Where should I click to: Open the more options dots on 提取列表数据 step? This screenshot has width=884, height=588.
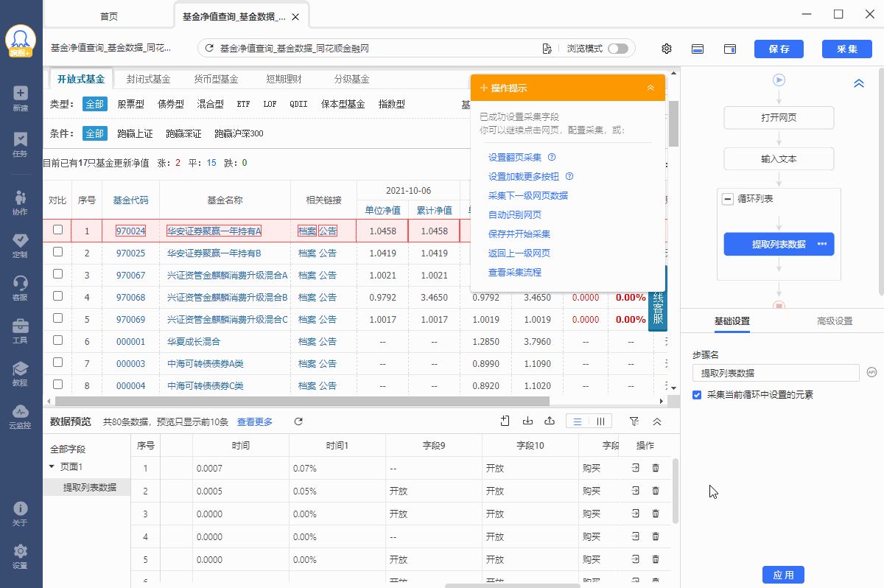pyautogui.click(x=823, y=244)
